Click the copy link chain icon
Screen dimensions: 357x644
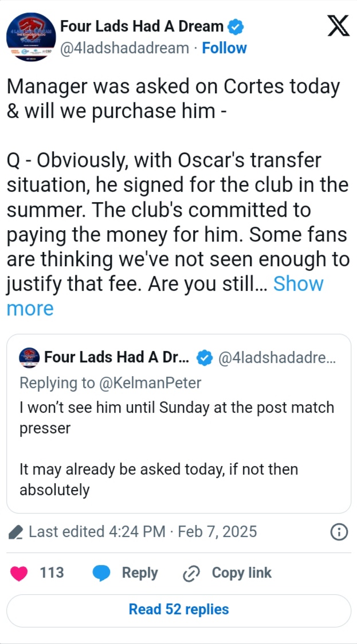click(190, 574)
